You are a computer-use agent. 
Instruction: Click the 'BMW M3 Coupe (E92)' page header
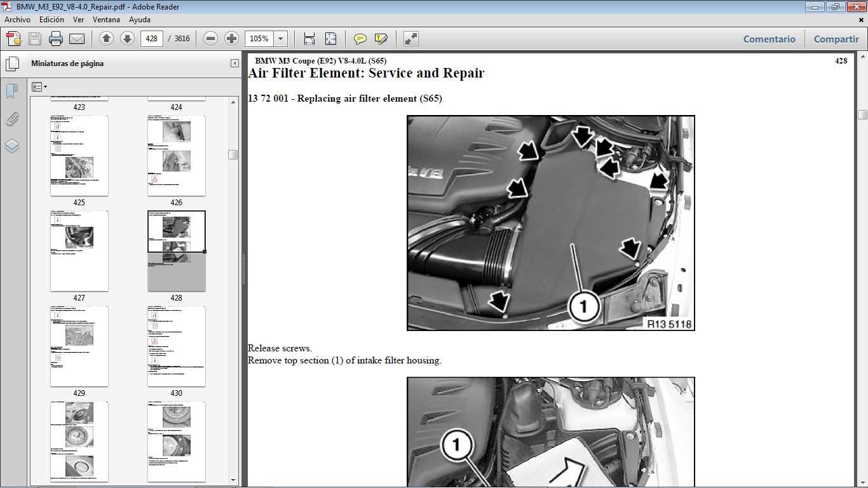pos(321,61)
